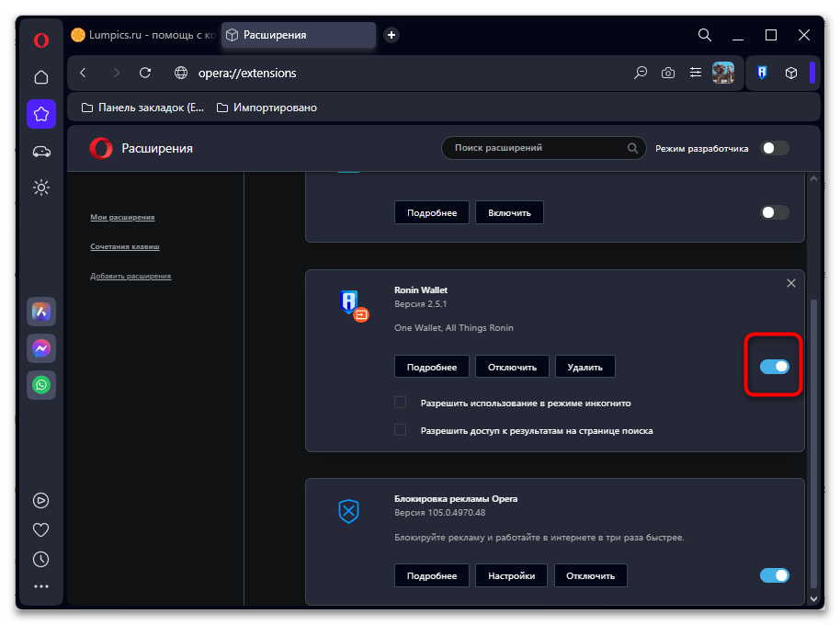Image resolution: width=840 pixels, height=625 pixels.
Task: Click the Ronin Wallet extension logo
Action: pos(354,305)
